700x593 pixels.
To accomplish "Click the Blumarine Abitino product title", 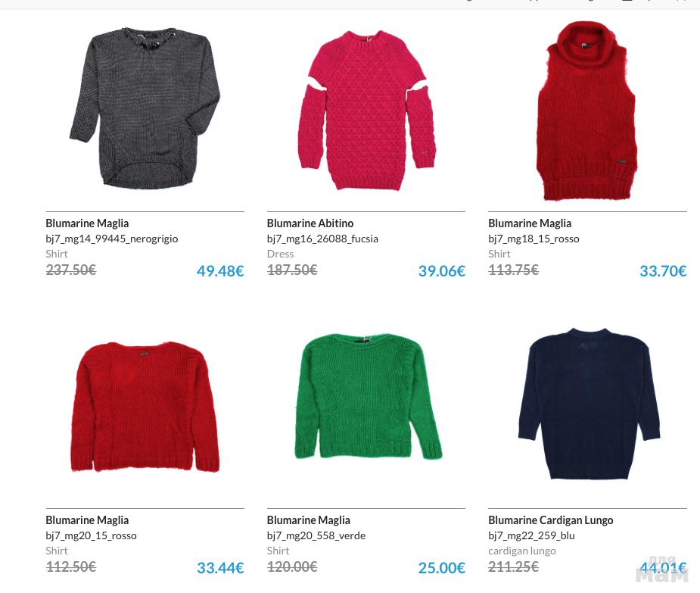I will pos(310,223).
